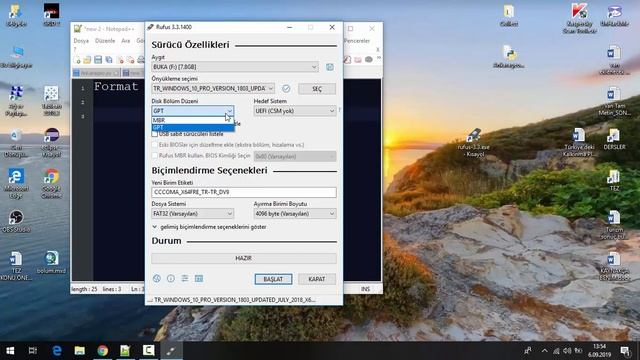Choose GPT in partition scheme list
Screen dimensions: 640x360
coord(193,127)
